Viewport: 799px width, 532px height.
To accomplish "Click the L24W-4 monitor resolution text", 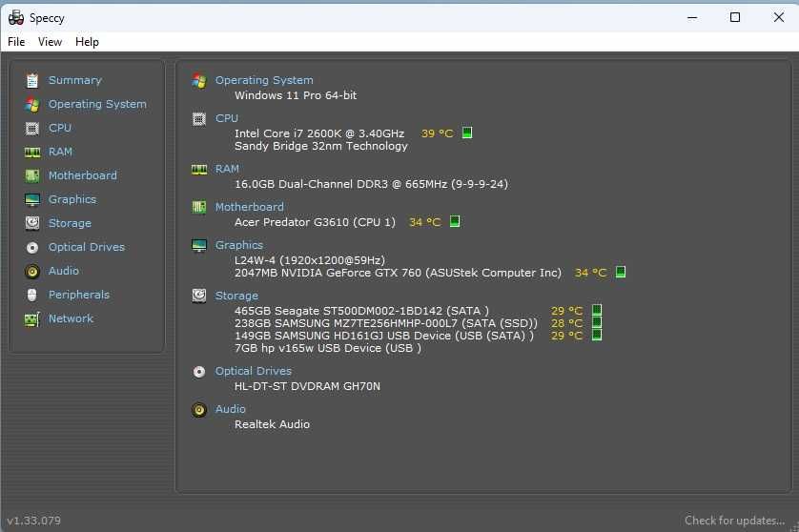I will [x=310, y=260].
